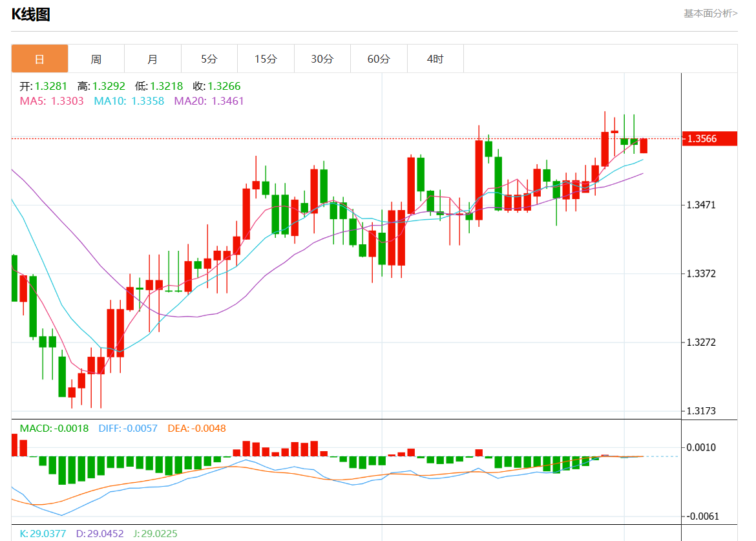Open the 30分 interval tab

coord(322,59)
